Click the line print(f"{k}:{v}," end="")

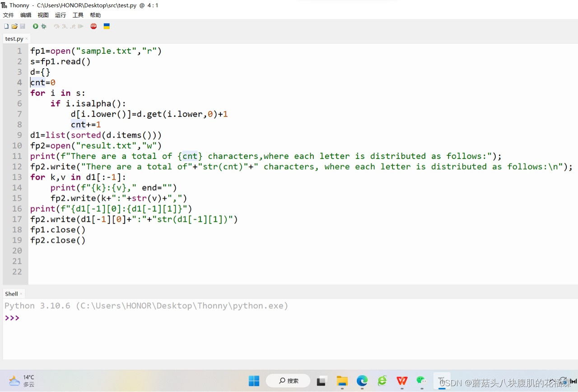pos(114,187)
